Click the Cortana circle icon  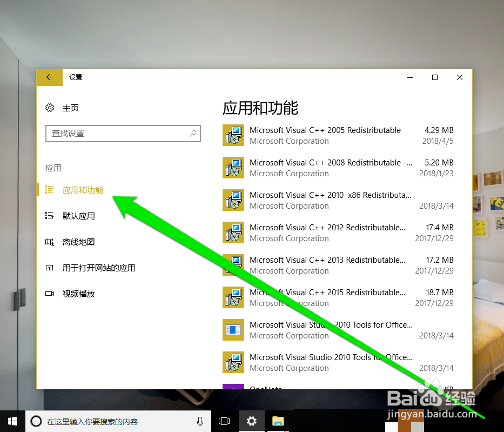click(36, 421)
